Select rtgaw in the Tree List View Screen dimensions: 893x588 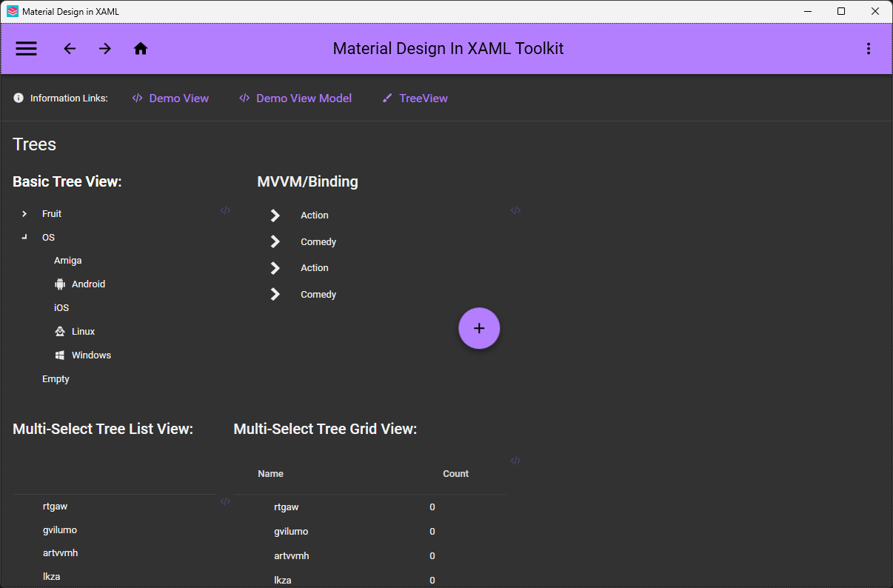56,507
